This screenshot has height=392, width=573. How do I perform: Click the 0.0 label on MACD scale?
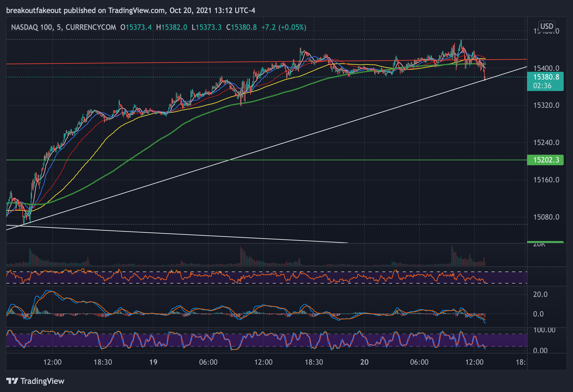pyautogui.click(x=538, y=314)
